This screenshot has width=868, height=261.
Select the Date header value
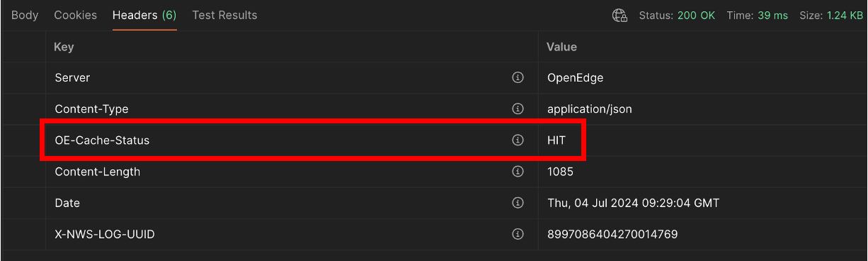pos(633,203)
